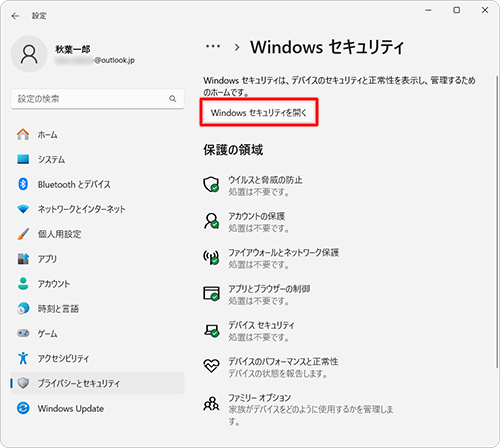Image resolution: width=500 pixels, height=448 pixels.
Task: Click the breadcrumb chevron arrow
Action: click(237, 47)
